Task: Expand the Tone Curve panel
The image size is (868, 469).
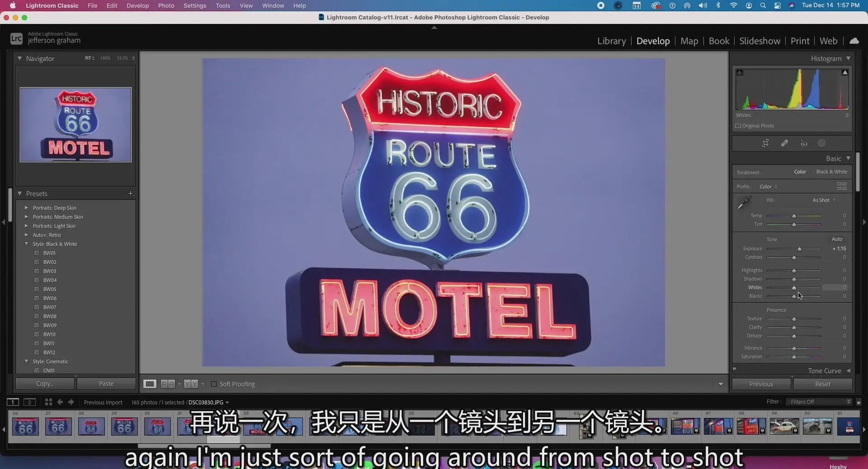Action: 849,371
